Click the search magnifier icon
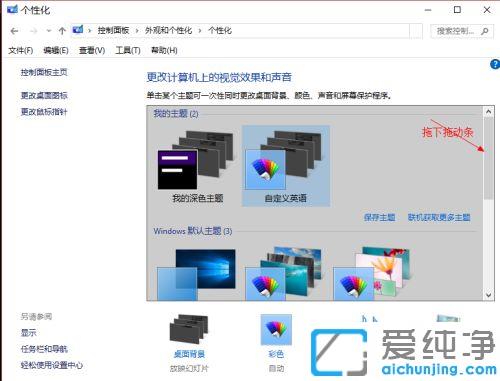Screen dimensions: 500x381 [485, 31]
